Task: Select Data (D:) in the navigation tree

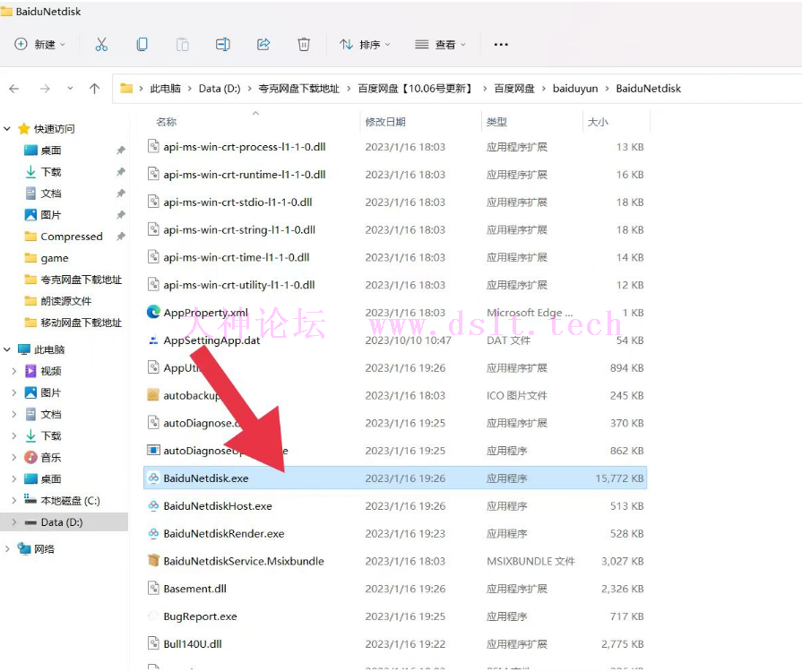Action: 64,522
